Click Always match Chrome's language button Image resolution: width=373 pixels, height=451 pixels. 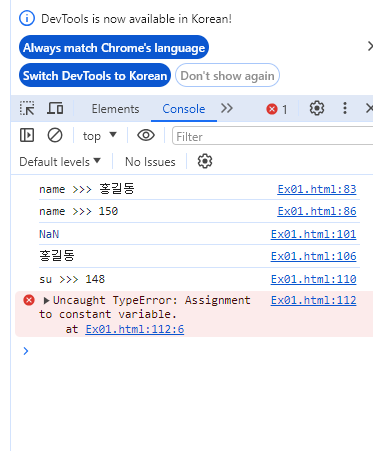point(114,47)
